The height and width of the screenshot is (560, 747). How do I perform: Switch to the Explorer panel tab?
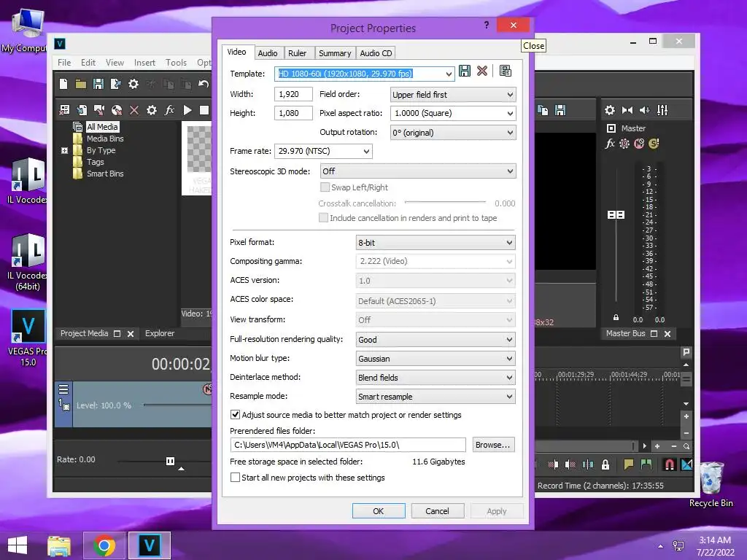point(160,333)
